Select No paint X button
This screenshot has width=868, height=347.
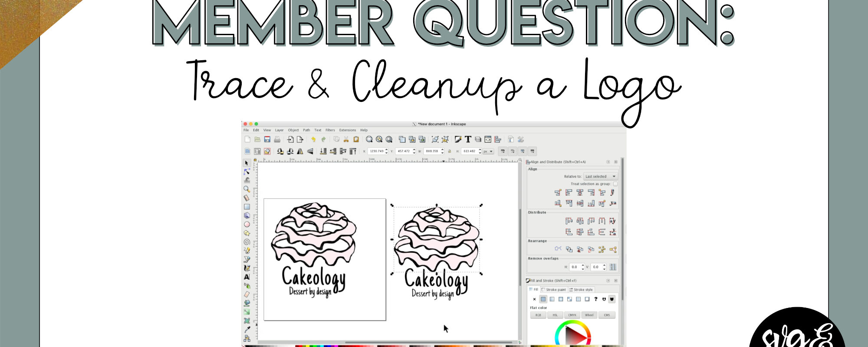pos(534,299)
